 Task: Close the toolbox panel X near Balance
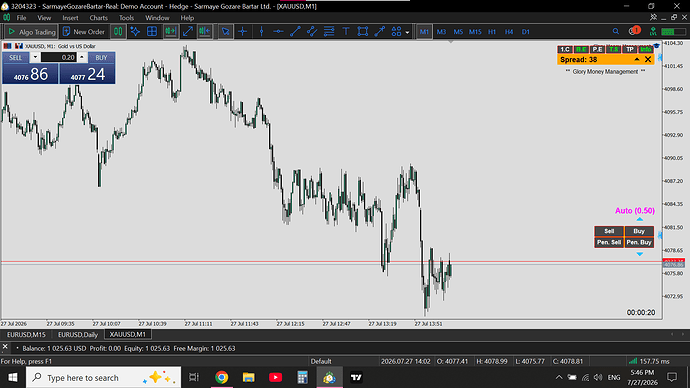5,347
